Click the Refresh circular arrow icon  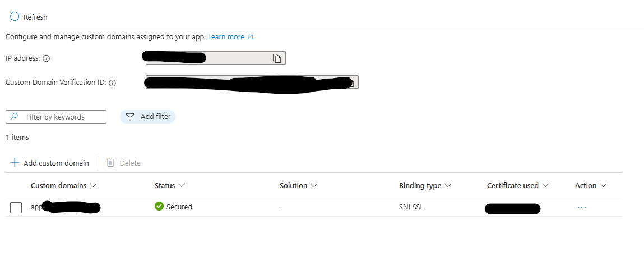tap(15, 16)
